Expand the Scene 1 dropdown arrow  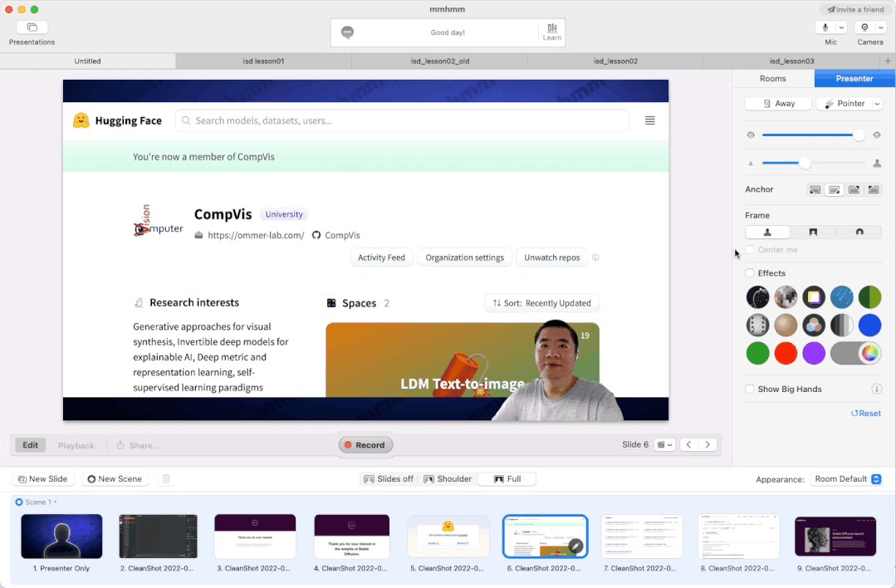(56, 502)
